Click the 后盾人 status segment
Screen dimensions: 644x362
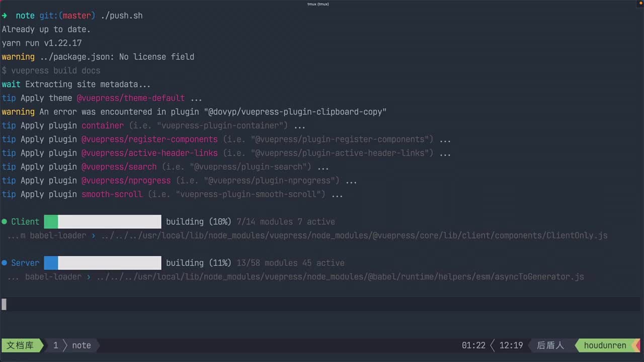tap(550, 345)
